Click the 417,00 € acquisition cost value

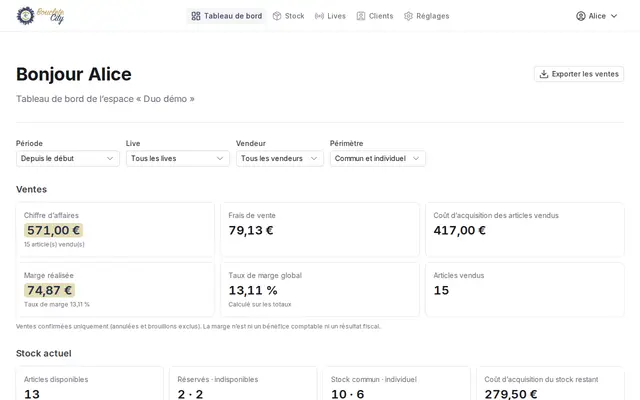[460, 230]
